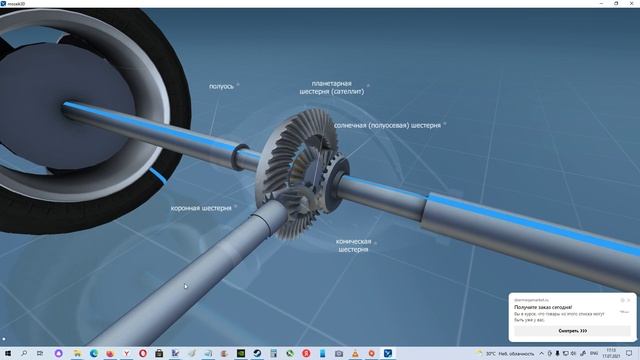Restore down the mozaik3D window

tap(616, 3)
